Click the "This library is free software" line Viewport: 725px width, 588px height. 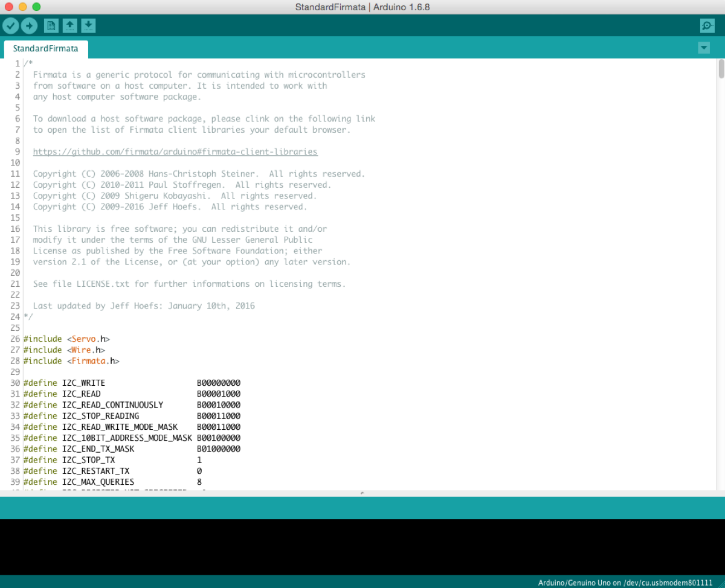tap(179, 229)
